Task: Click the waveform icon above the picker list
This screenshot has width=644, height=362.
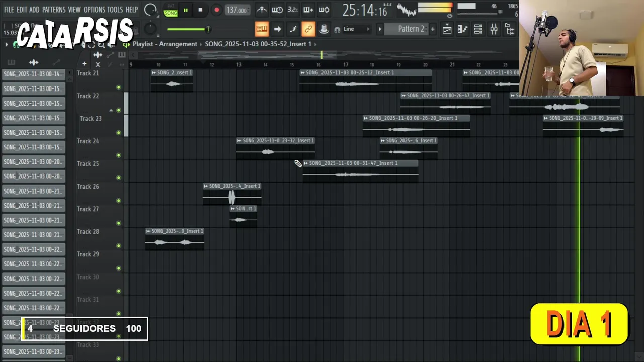Action: pyautogui.click(x=34, y=62)
